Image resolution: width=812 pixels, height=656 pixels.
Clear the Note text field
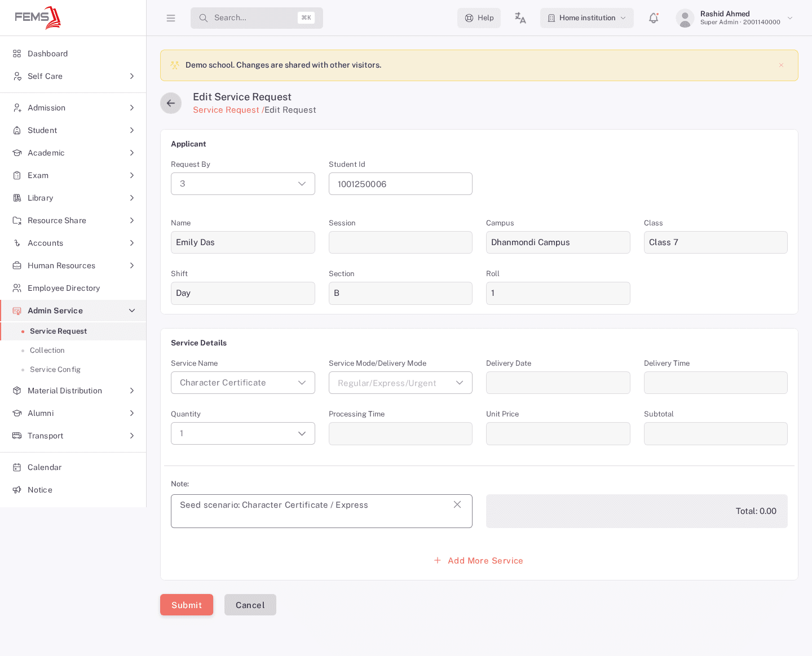click(457, 504)
